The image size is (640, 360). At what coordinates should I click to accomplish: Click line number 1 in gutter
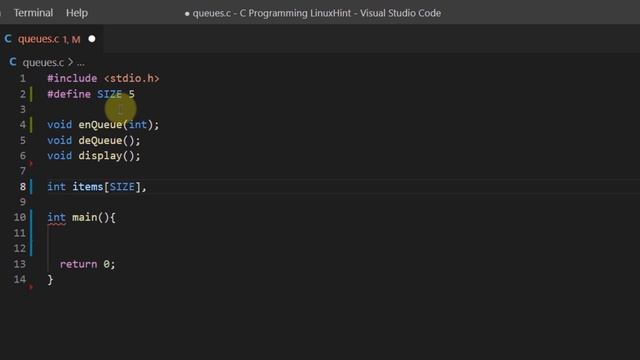coord(23,78)
